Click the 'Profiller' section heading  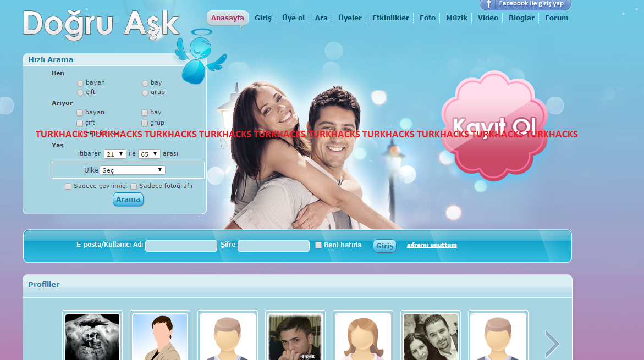click(x=44, y=285)
